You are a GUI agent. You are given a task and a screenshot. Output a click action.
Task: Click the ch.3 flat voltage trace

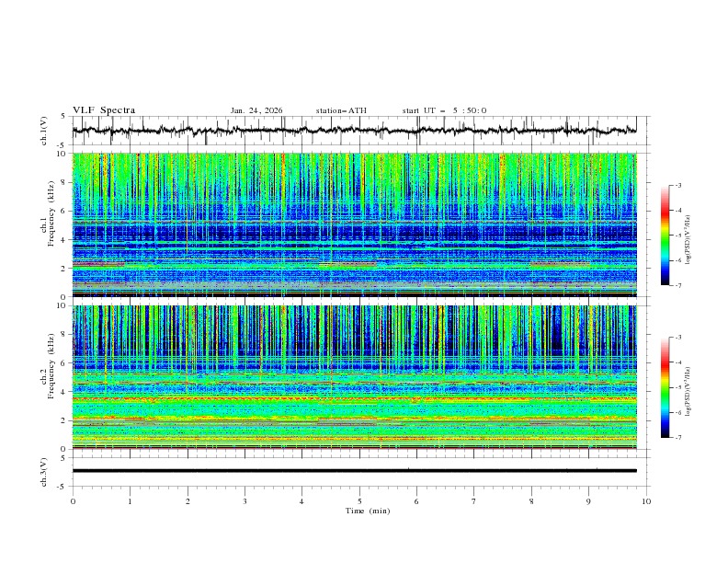point(354,471)
